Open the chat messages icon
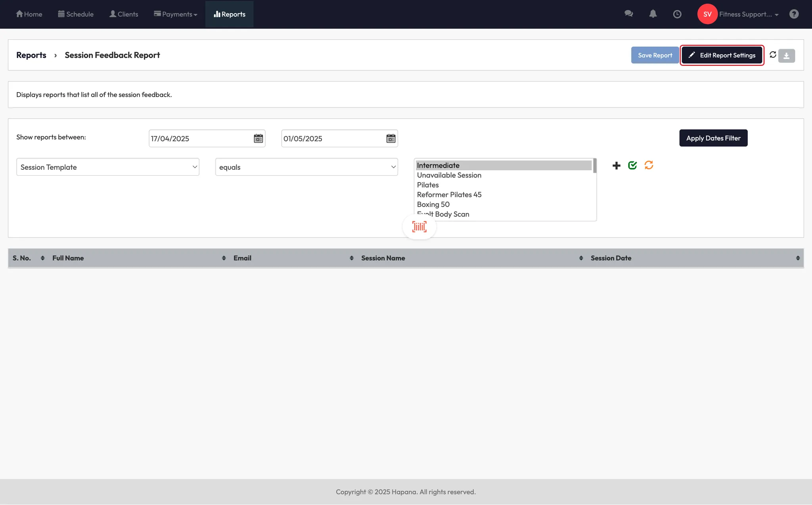 [628, 14]
